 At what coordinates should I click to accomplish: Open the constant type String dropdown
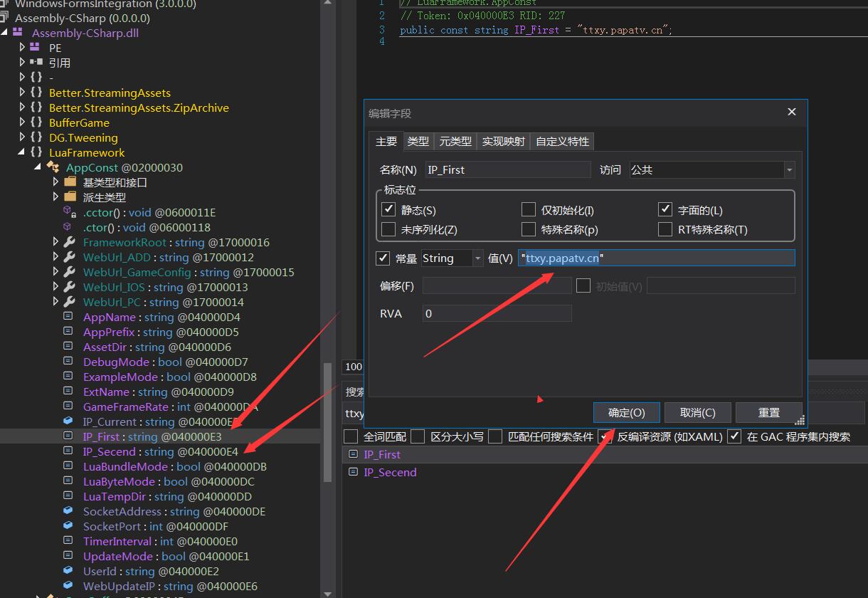pyautogui.click(x=477, y=258)
